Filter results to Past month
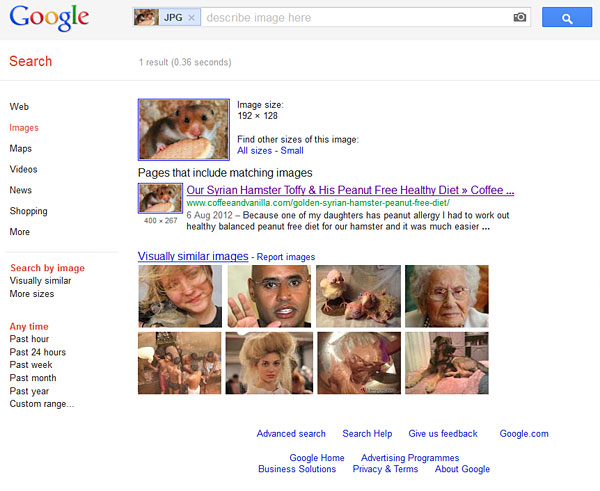The image size is (600, 491). click(33, 378)
